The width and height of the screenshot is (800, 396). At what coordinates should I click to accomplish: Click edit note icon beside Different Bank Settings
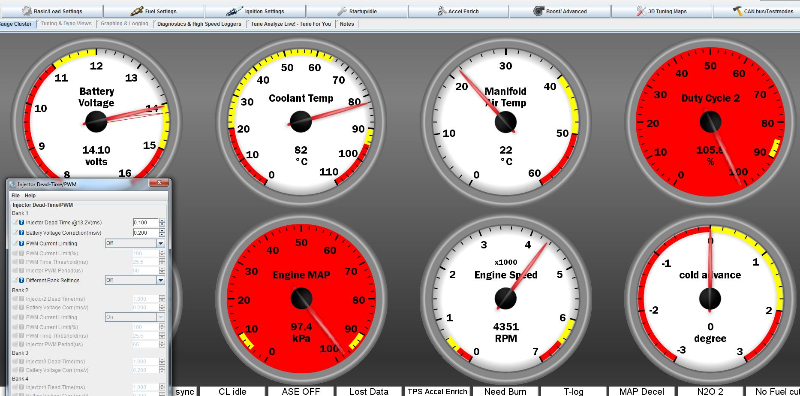(15, 280)
